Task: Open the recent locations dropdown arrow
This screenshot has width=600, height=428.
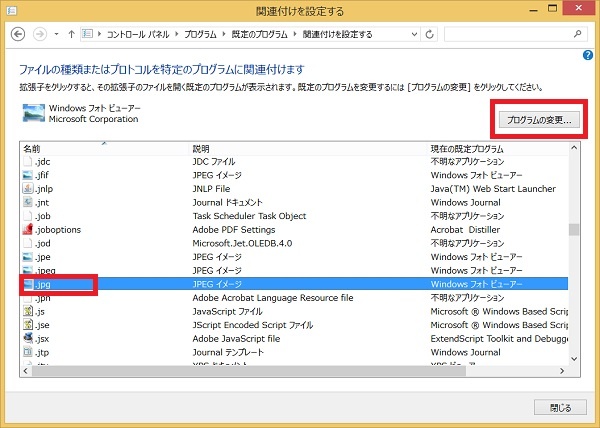Action: [56, 34]
